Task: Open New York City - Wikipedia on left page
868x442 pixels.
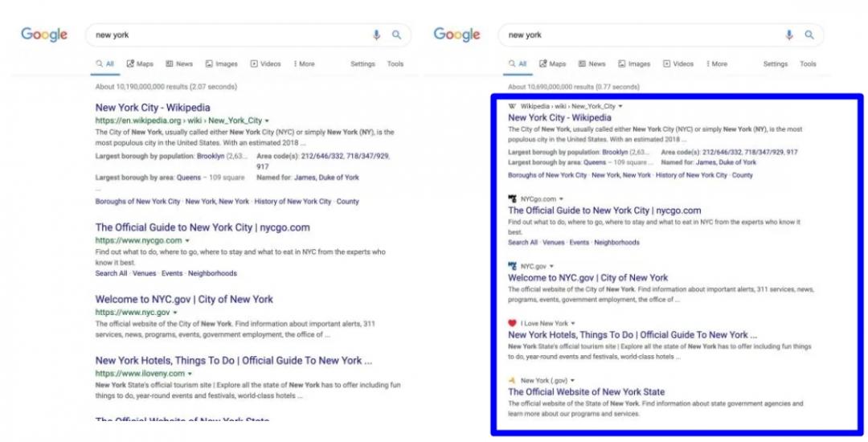Action: click(x=153, y=108)
